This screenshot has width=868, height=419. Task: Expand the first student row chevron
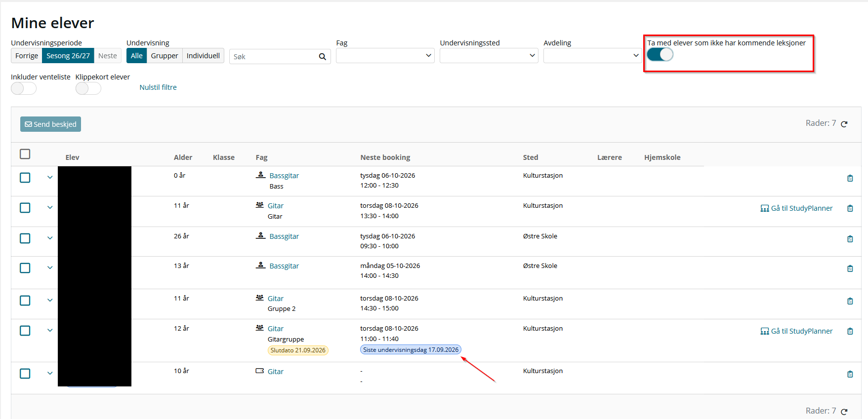(x=50, y=177)
